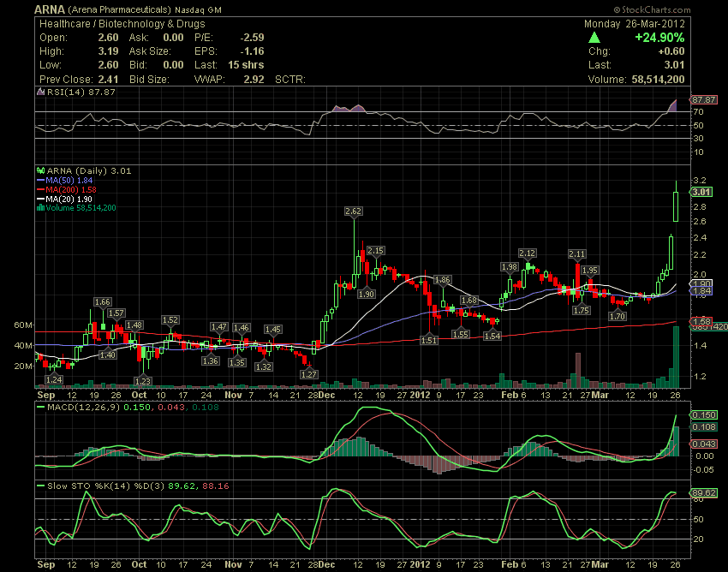Click the 60M volume axis label
The width and height of the screenshot is (728, 572).
pyautogui.click(x=23, y=325)
